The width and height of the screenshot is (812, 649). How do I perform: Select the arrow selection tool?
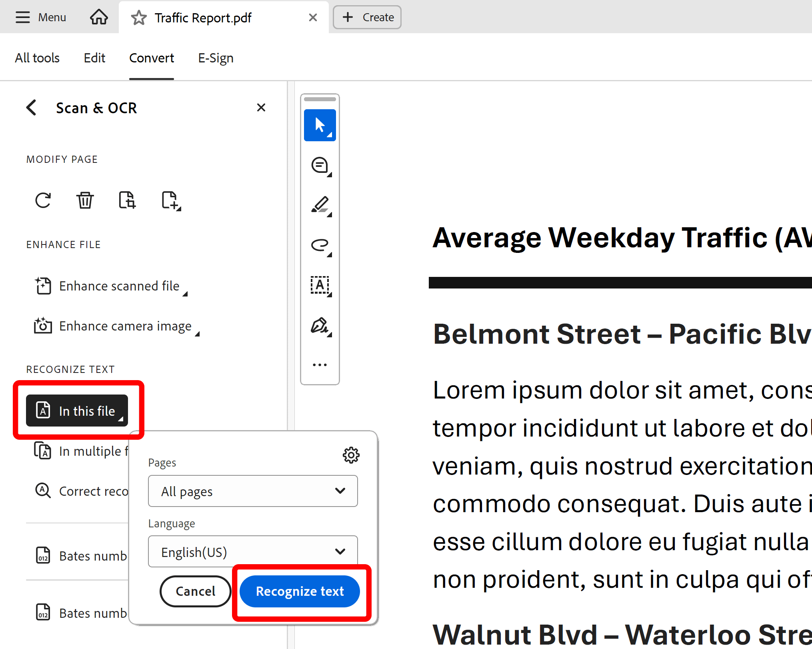pyautogui.click(x=320, y=125)
